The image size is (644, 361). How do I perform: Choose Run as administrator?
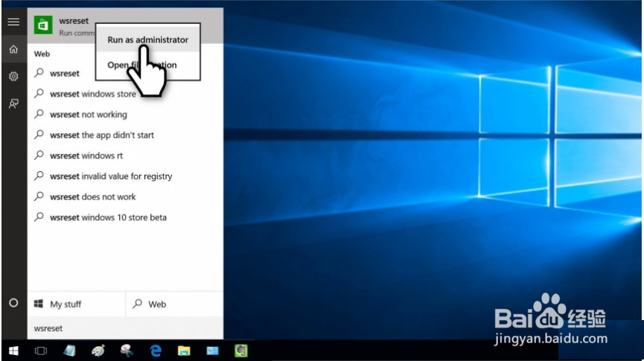(x=148, y=40)
